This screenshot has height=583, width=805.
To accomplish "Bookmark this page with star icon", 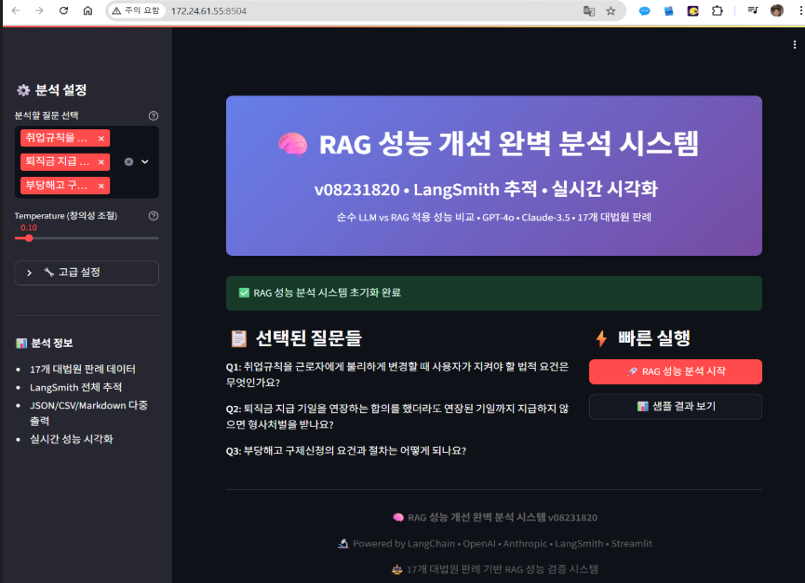I will [610, 11].
